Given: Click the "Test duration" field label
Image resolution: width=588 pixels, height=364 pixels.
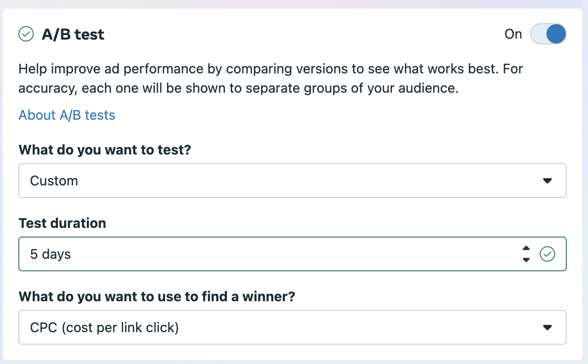Looking at the screenshot, I should pos(62,223).
